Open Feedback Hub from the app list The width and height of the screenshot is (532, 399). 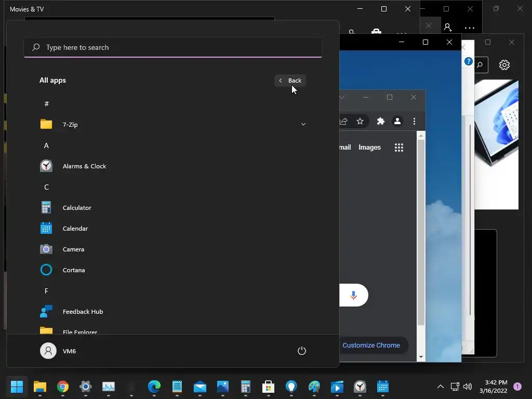click(173, 312)
